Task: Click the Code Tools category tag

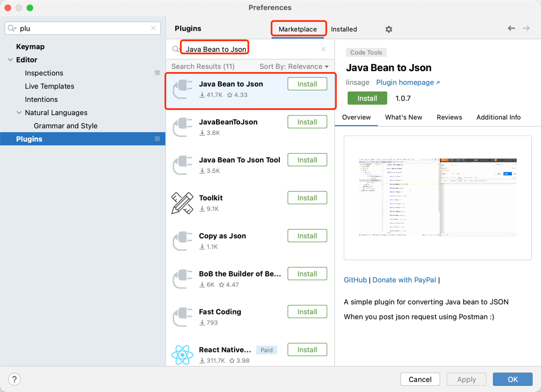Action: pyautogui.click(x=366, y=52)
